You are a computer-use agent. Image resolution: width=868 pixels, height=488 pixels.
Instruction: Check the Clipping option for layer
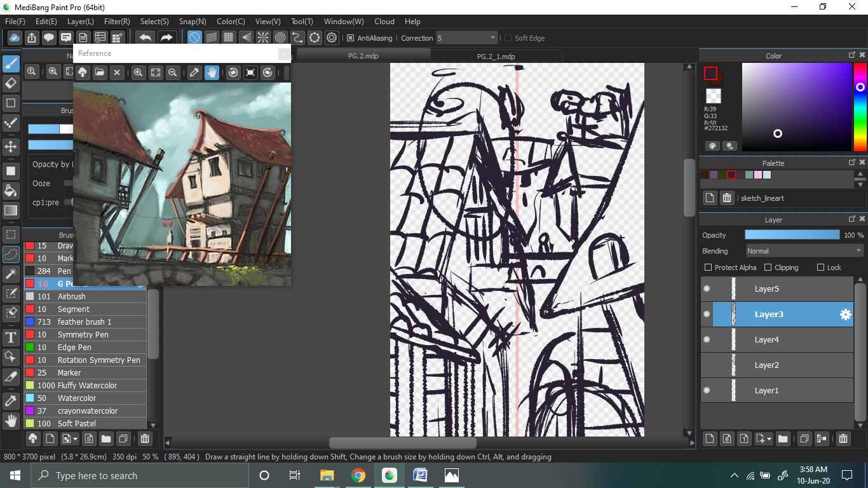click(768, 268)
